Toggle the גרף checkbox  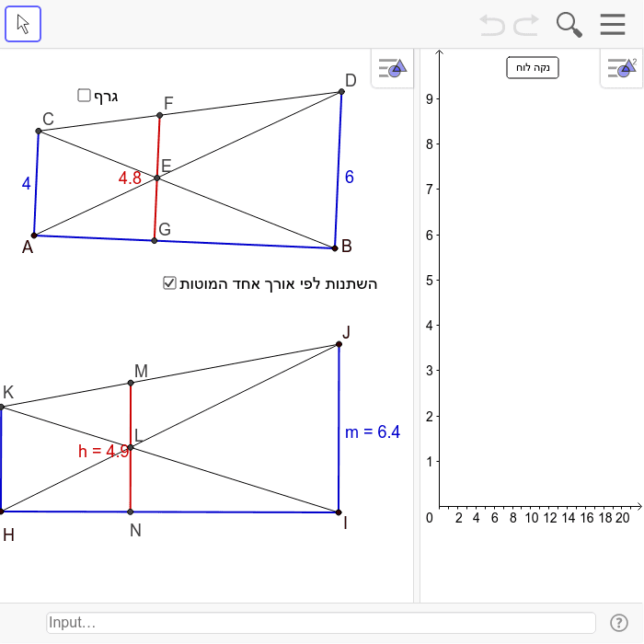click(84, 96)
